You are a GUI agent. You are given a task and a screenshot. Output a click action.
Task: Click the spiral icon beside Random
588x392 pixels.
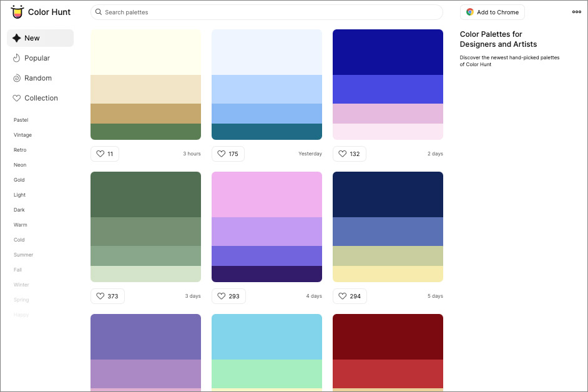click(x=17, y=78)
